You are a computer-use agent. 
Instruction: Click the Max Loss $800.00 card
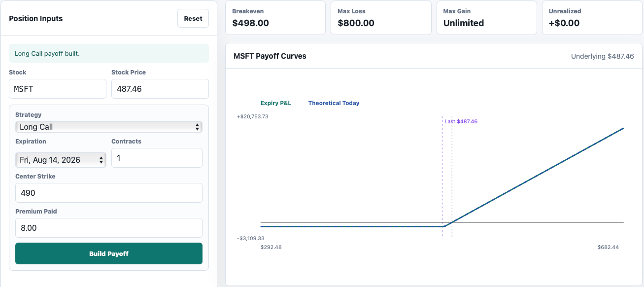click(x=381, y=18)
